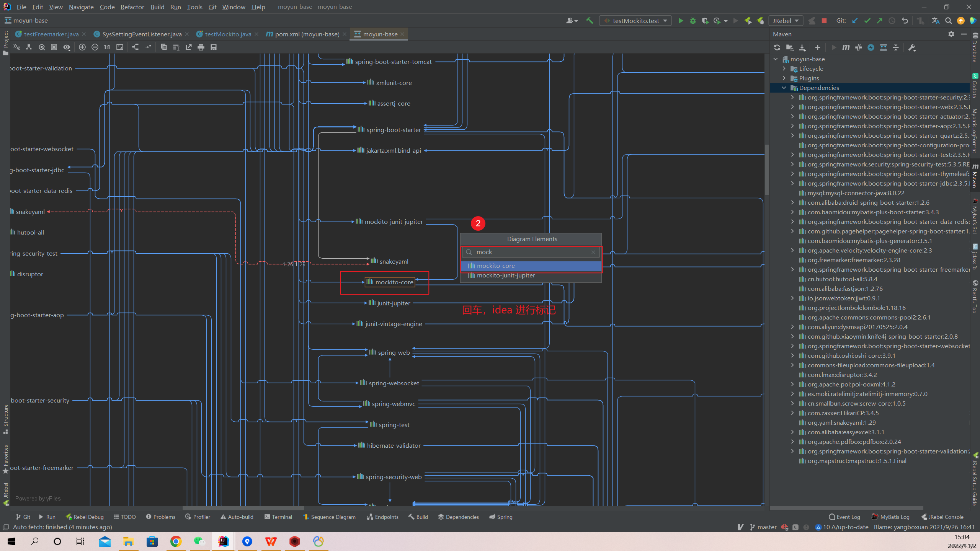Open the Tools menu
Screen dimensions: 980x551
pos(194,7)
